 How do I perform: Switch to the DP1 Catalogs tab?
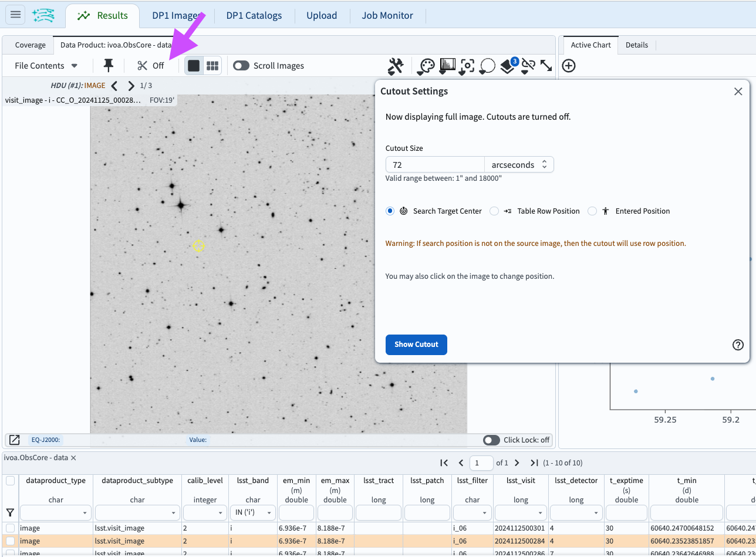pos(254,15)
